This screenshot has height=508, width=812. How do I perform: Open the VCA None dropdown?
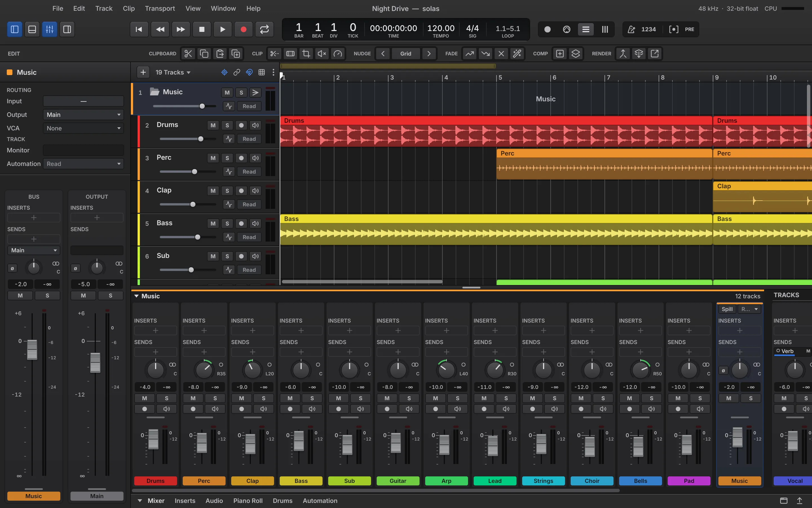(x=83, y=128)
